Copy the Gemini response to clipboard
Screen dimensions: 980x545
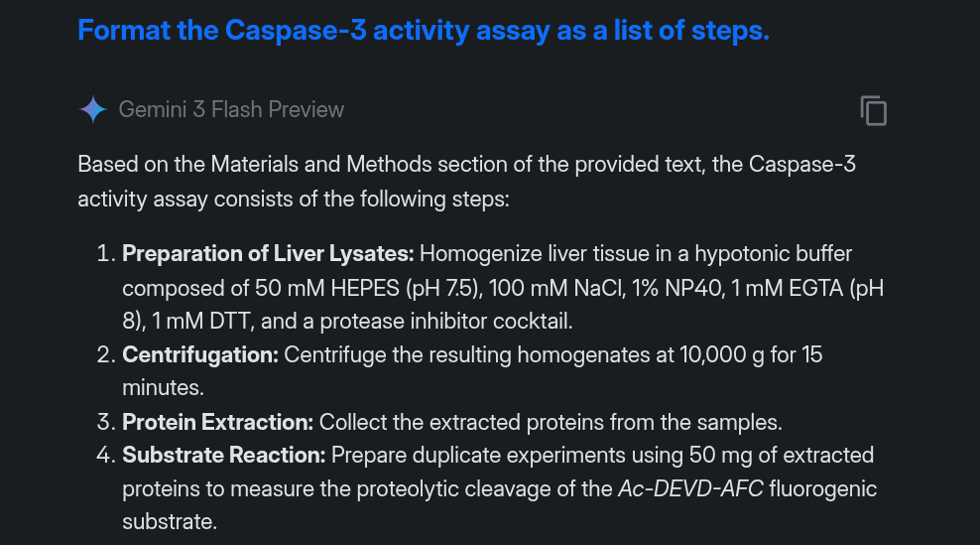(x=873, y=110)
